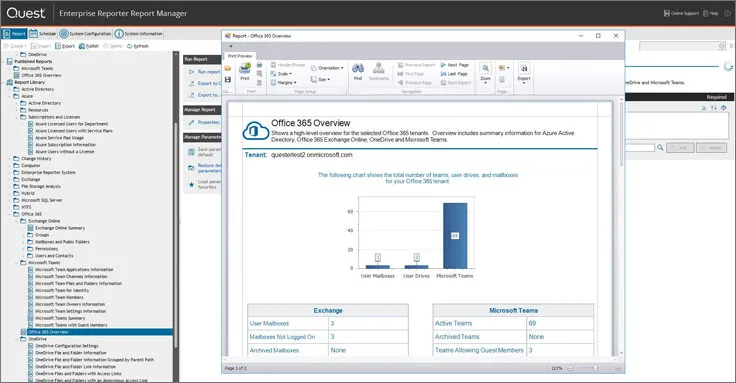This screenshot has width=736, height=383.
Task: Click the zoom in plus button
Action: click(x=618, y=368)
